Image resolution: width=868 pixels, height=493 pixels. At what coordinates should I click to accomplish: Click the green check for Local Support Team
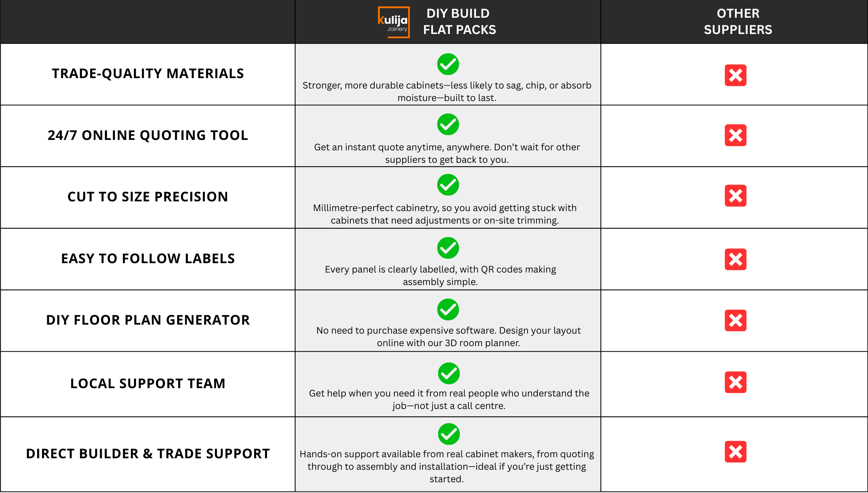pyautogui.click(x=449, y=374)
